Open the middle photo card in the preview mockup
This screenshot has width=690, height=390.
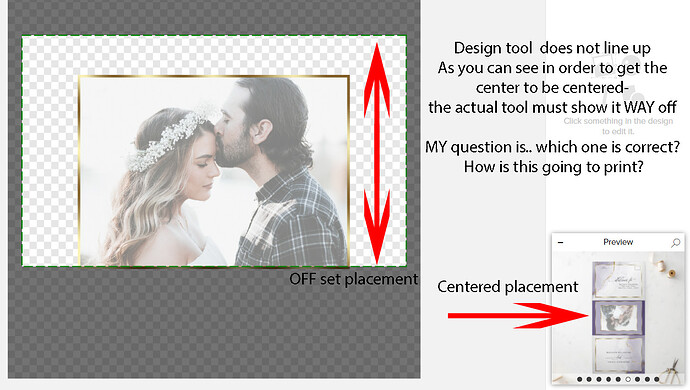(x=618, y=317)
